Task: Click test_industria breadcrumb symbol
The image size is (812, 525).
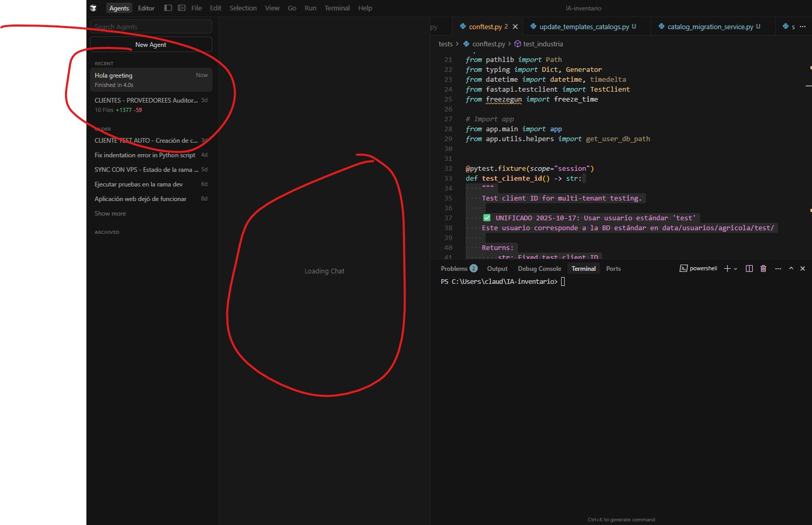Action: point(543,44)
